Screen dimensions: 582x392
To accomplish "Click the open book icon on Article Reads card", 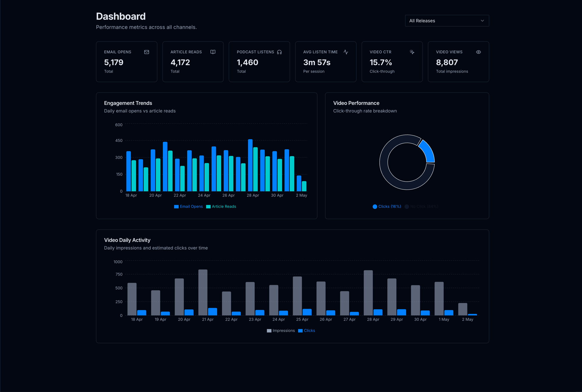I will (213, 52).
